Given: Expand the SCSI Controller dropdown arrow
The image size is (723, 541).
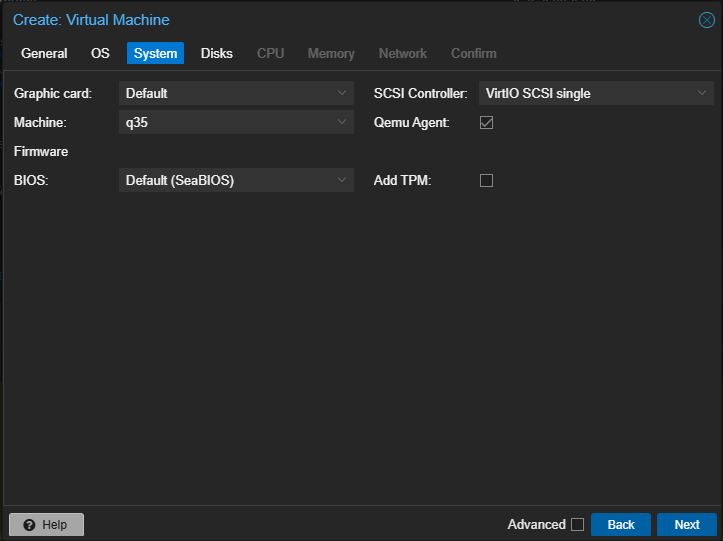Looking at the screenshot, I should coord(702,94).
